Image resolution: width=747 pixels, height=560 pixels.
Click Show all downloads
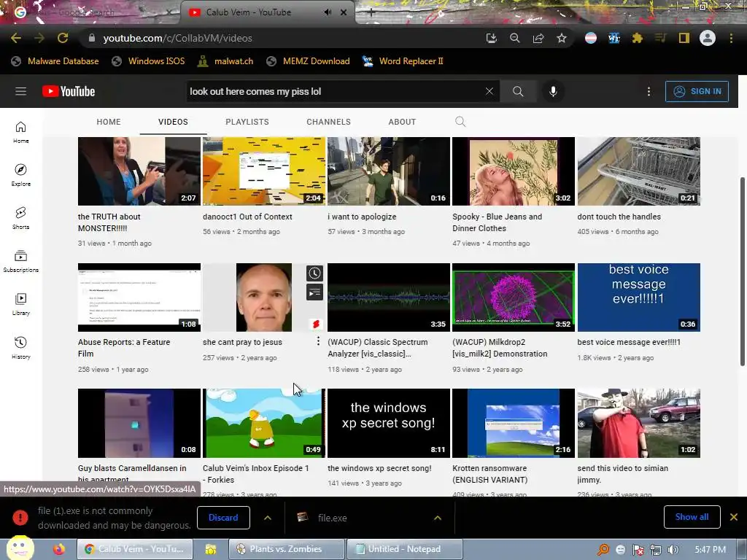tap(692, 517)
